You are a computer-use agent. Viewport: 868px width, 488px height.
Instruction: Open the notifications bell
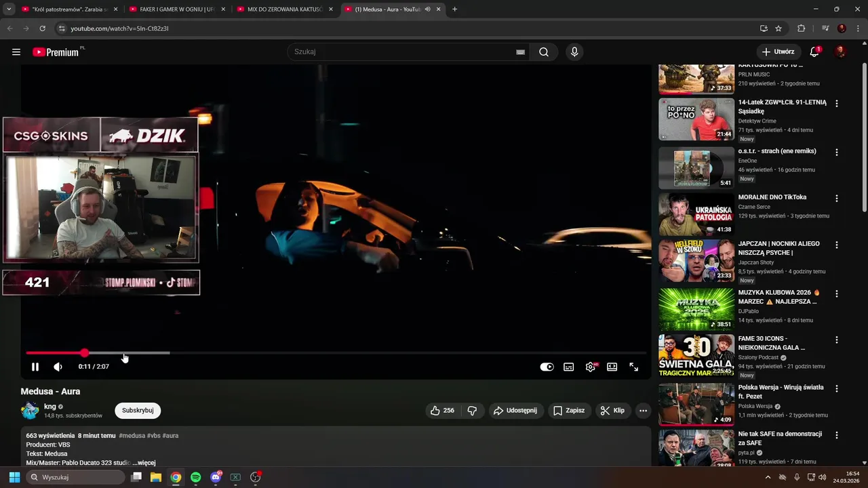[x=814, y=52]
